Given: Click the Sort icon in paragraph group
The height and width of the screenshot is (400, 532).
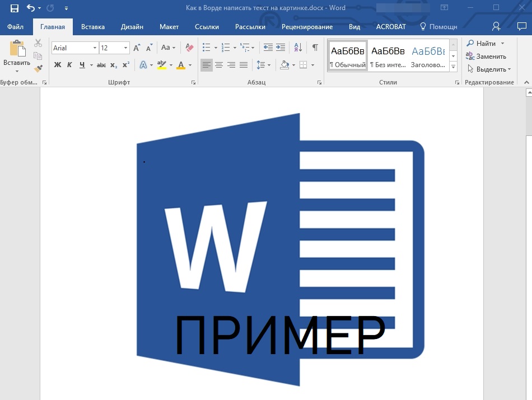Looking at the screenshot, I should 298,48.
